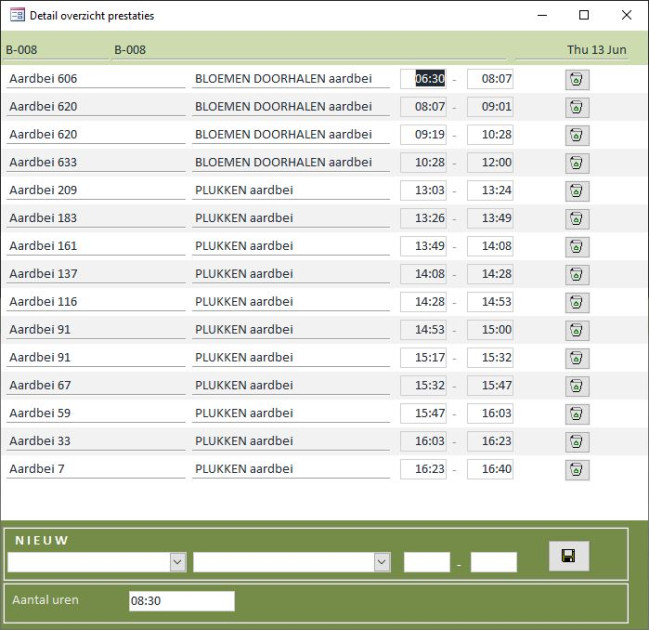Select the Aardbei 7 location cell

coord(96,469)
